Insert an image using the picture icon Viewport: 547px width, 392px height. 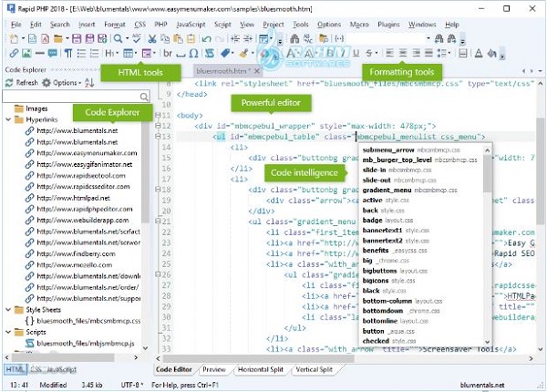tap(26, 54)
